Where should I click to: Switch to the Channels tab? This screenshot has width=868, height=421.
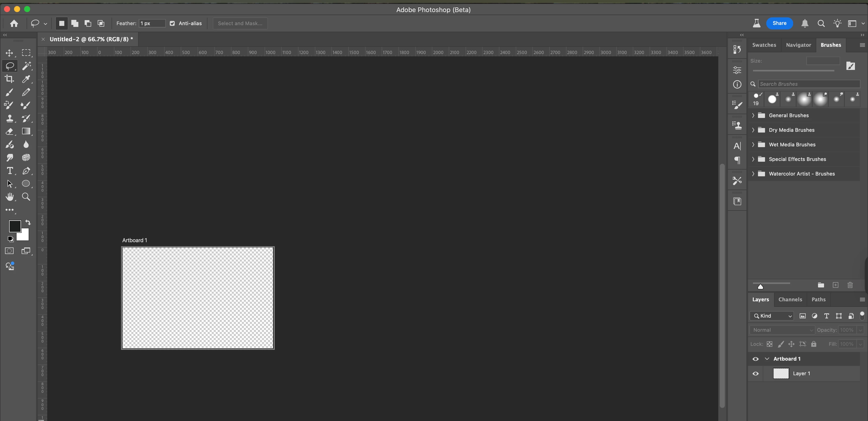(x=790, y=300)
